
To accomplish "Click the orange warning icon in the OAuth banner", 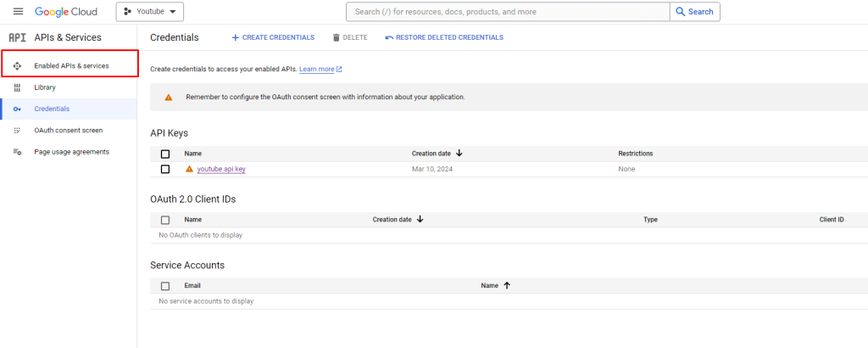I will pyautogui.click(x=169, y=97).
